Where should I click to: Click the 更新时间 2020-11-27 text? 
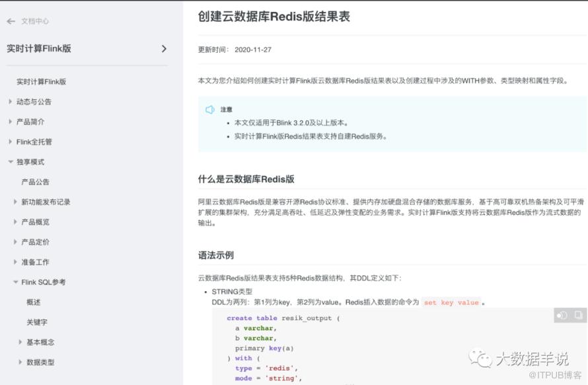pos(235,50)
